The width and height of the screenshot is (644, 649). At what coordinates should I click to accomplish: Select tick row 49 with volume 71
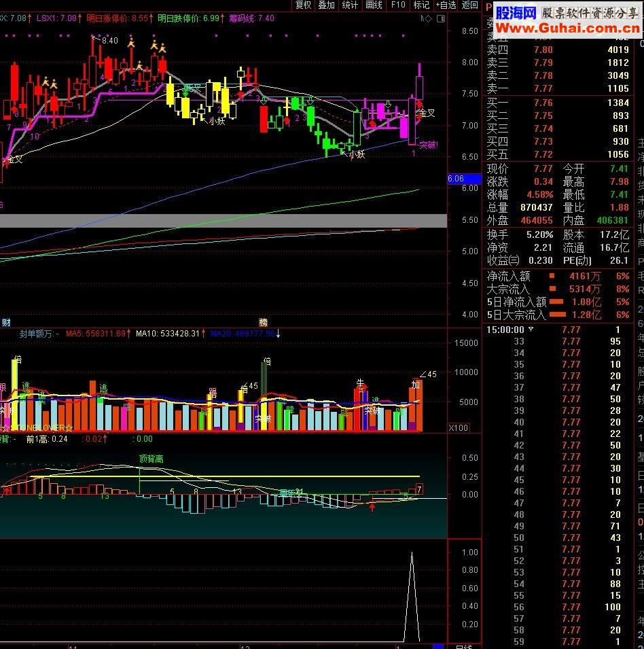(558, 526)
